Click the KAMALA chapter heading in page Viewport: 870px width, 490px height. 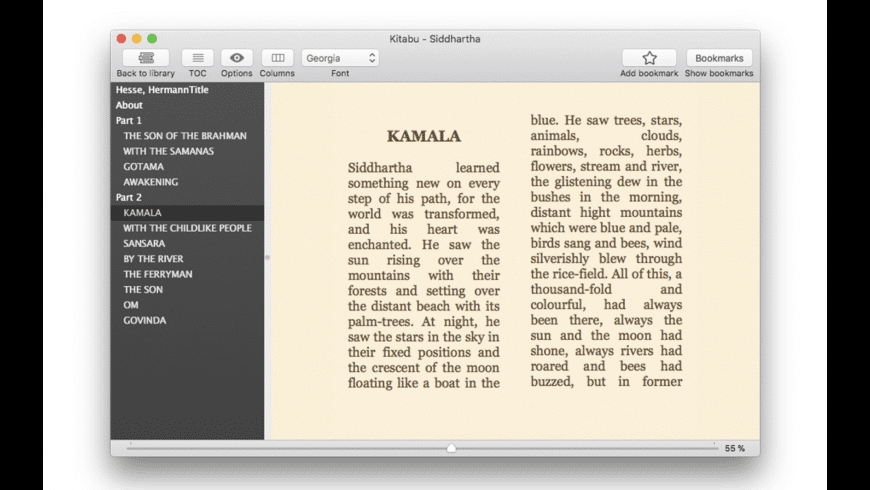(x=424, y=136)
